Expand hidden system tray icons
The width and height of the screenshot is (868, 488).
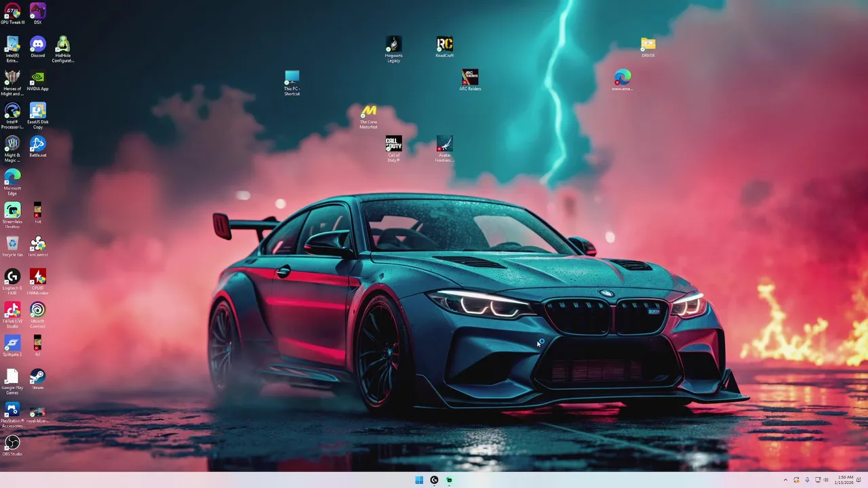pos(786,480)
